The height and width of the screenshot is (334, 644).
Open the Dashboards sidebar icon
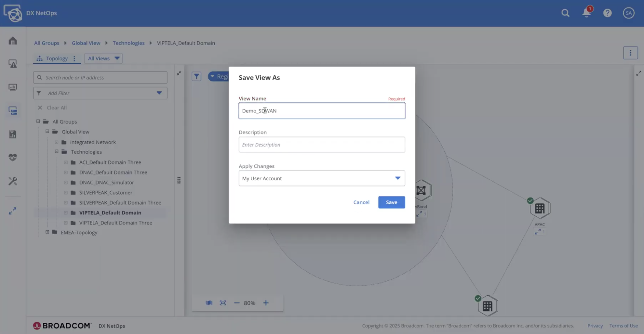click(x=13, y=87)
